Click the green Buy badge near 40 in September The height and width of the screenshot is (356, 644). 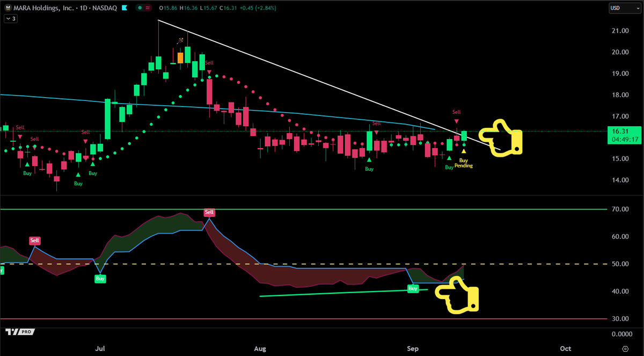[413, 288]
